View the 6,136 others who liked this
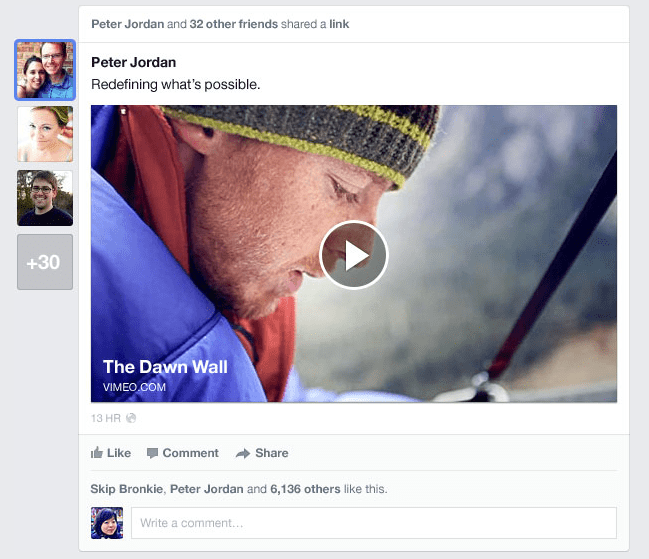 (301, 489)
